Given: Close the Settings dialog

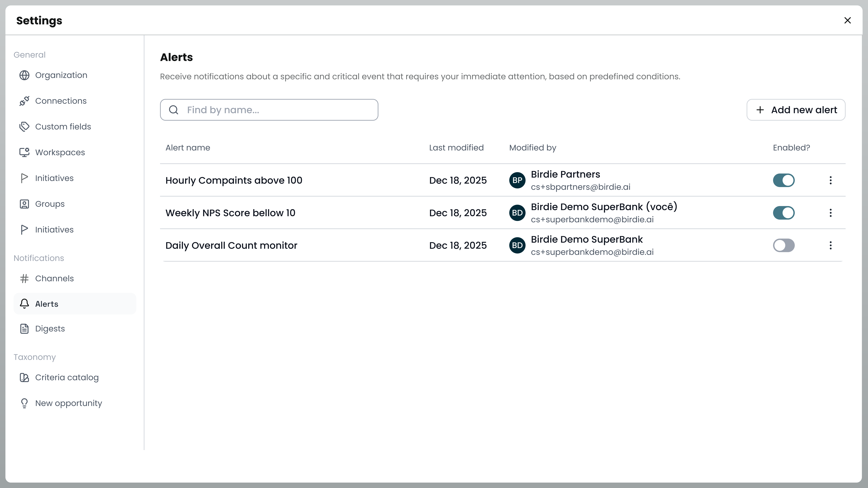Looking at the screenshot, I should pyautogui.click(x=847, y=21).
